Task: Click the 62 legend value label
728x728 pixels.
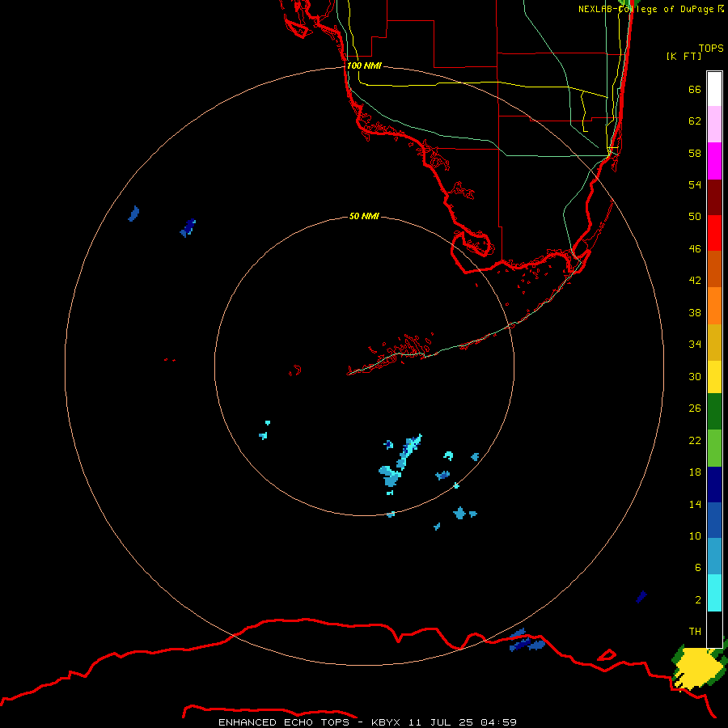Action: 695,121
